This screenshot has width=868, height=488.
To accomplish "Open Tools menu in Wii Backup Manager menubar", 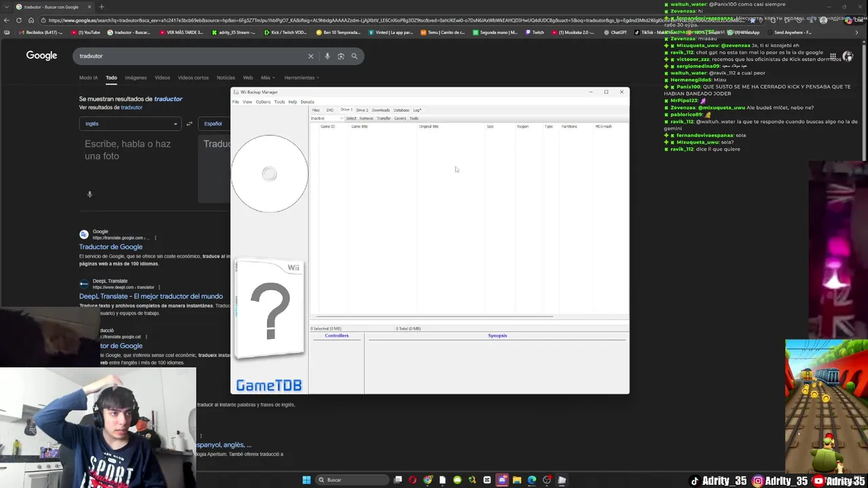I will [279, 102].
